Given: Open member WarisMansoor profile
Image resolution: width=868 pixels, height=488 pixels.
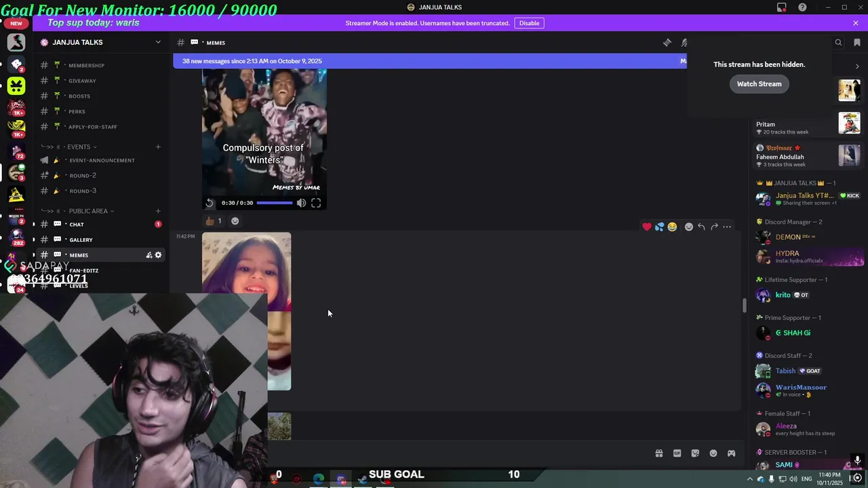Looking at the screenshot, I should point(808,390).
